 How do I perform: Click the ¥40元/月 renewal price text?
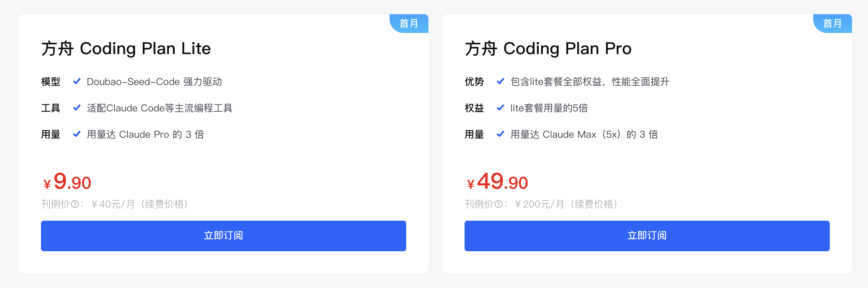click(x=112, y=204)
